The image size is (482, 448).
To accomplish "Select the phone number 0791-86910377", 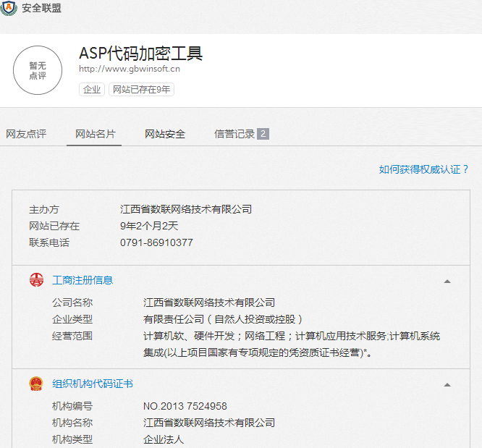I will [156, 242].
